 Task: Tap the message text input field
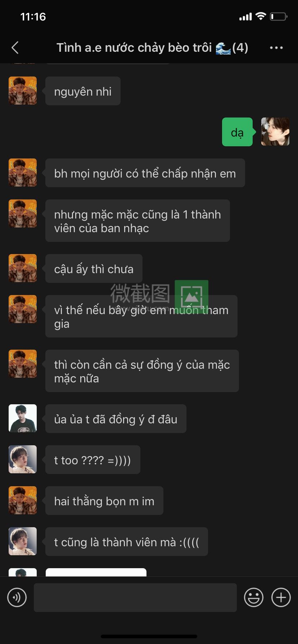click(x=135, y=598)
